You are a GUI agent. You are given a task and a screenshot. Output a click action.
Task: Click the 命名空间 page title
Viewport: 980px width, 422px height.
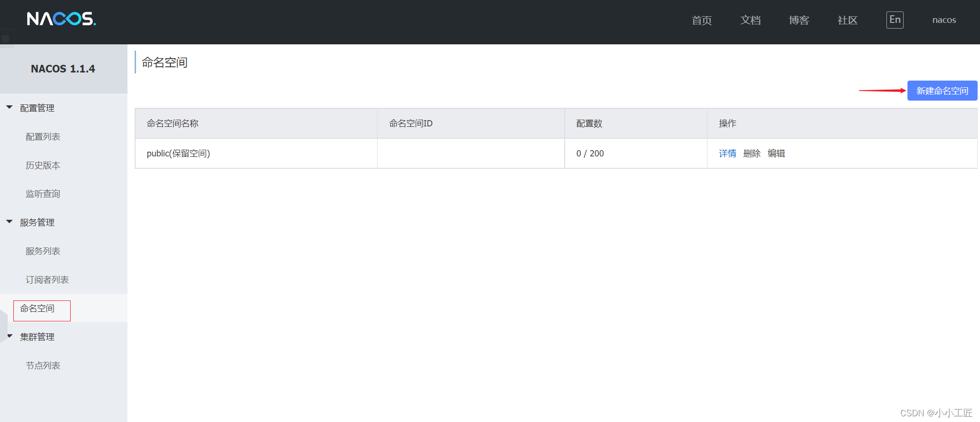point(165,62)
